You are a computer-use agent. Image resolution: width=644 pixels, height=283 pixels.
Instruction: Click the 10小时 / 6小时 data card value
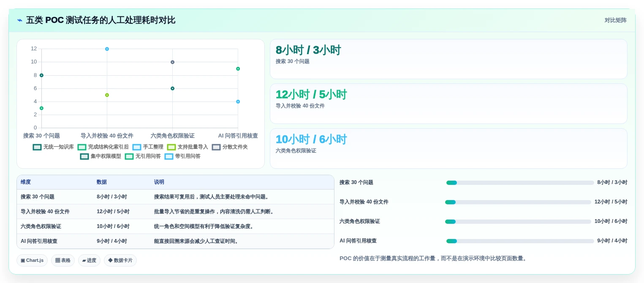tap(311, 140)
